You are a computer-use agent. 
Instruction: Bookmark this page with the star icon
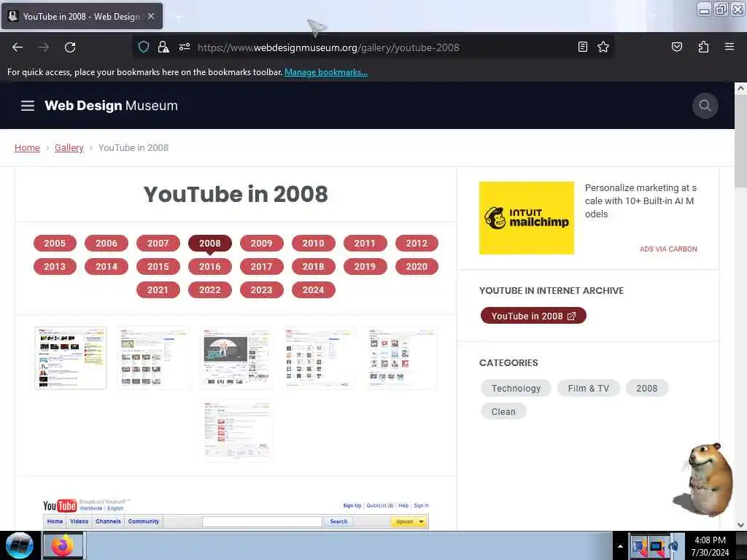(x=603, y=47)
